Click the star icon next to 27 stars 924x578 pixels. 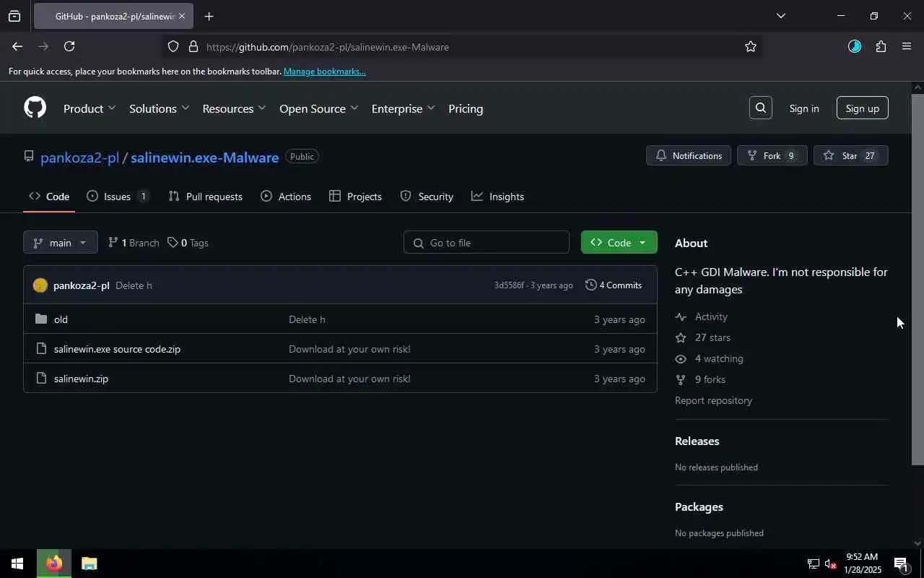681,338
